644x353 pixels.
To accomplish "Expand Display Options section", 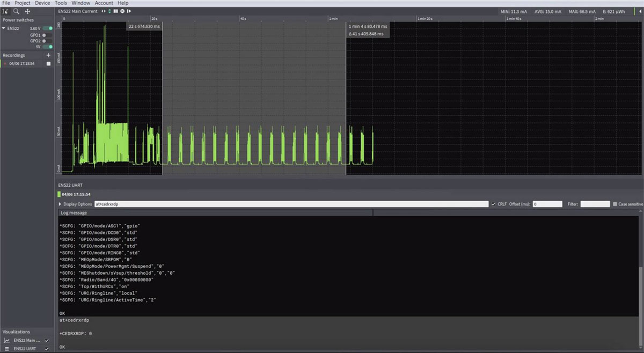I will coord(60,204).
